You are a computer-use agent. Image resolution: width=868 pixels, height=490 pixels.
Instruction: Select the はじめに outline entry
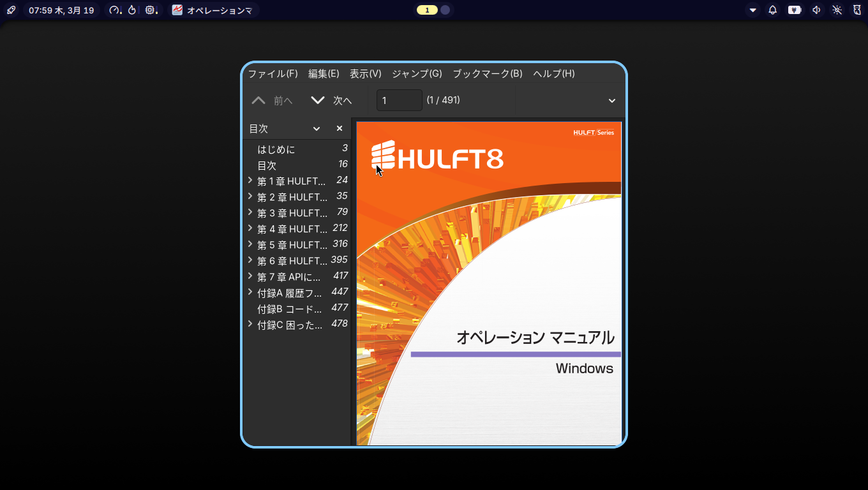(x=297, y=149)
